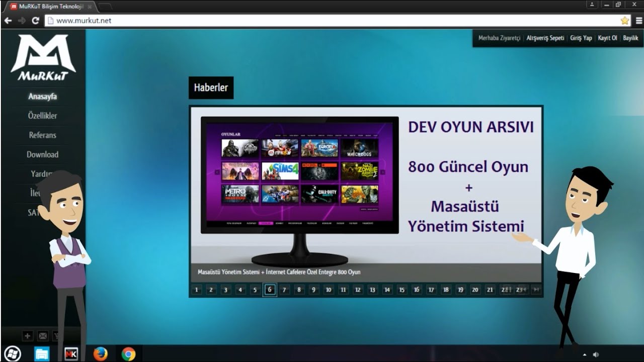
Task: Display news slide 19
Action: [460, 290]
